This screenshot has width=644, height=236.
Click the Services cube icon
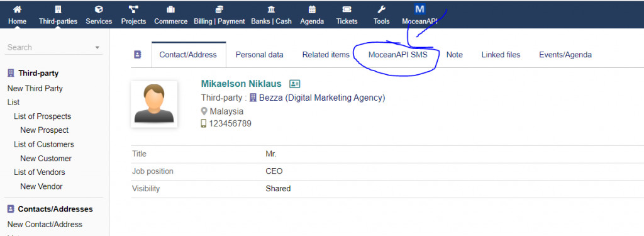pyautogui.click(x=99, y=9)
